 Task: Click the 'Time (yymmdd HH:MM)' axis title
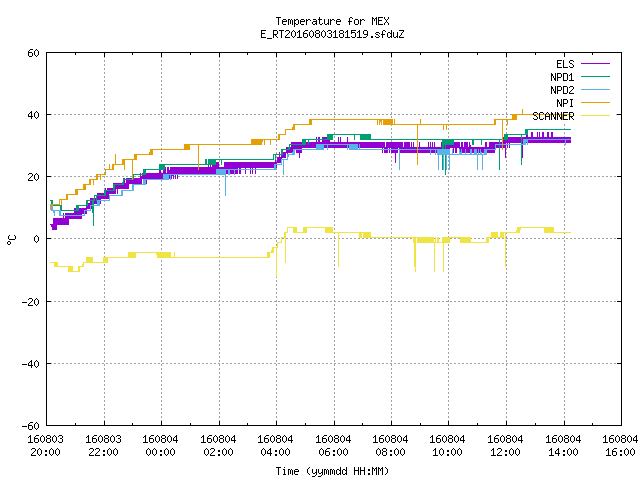point(332,471)
